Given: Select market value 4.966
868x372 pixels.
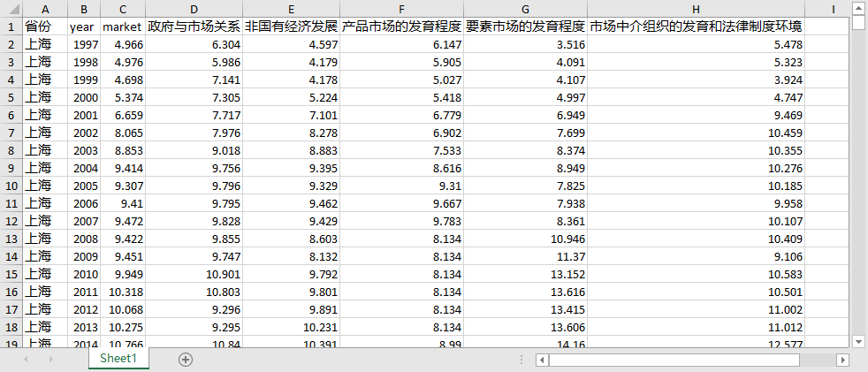Looking at the screenshot, I should coord(123,44).
